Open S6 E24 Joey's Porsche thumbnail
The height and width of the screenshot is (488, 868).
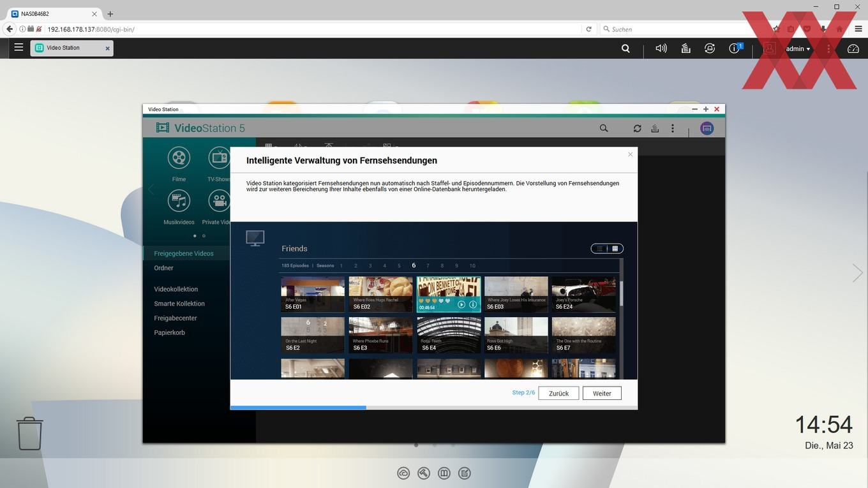tap(584, 294)
